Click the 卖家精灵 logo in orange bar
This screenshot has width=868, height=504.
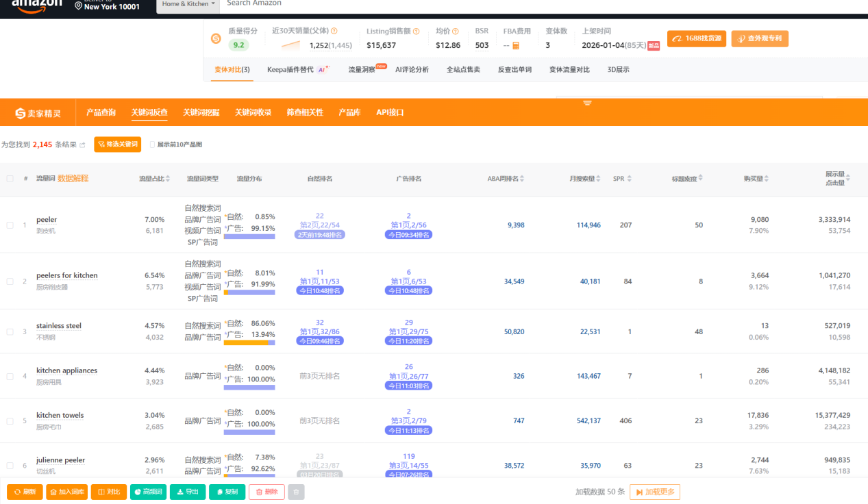point(38,113)
